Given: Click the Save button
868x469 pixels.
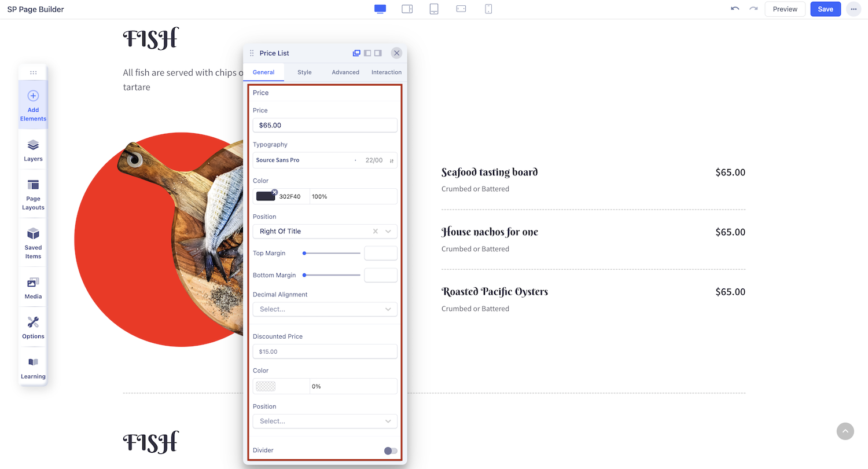Looking at the screenshot, I should [x=825, y=9].
